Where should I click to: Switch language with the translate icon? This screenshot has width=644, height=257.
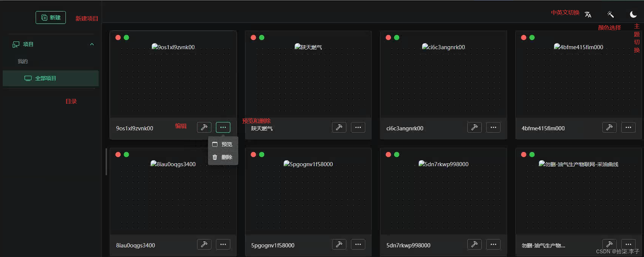[x=588, y=14]
